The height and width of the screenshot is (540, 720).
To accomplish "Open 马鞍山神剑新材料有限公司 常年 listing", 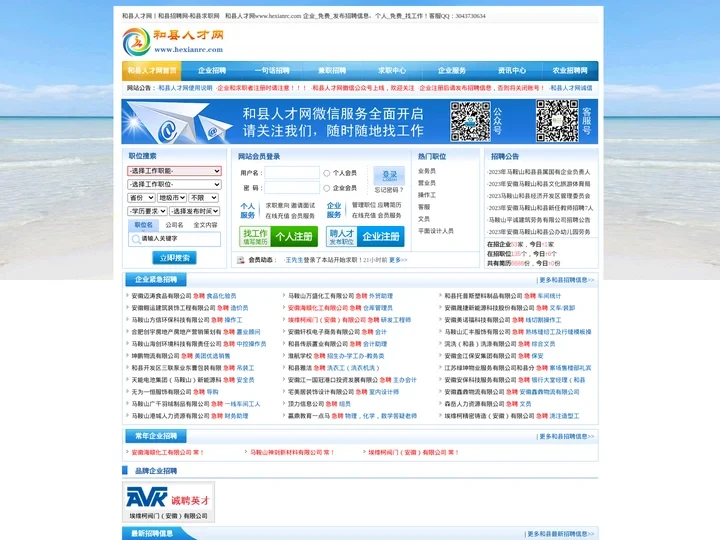I will coord(292,453).
